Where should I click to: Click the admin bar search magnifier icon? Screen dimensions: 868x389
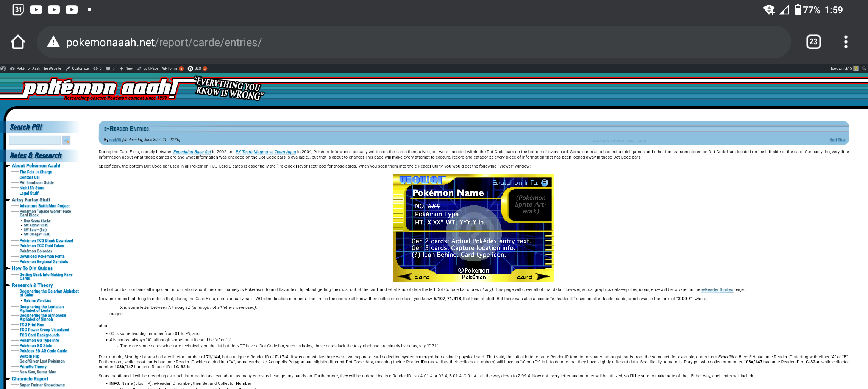(x=864, y=68)
